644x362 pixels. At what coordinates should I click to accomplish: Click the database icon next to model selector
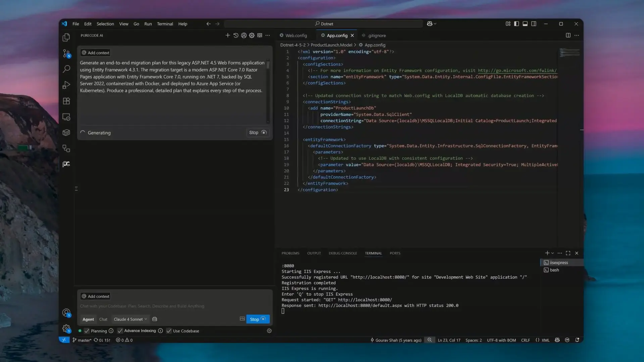click(155, 319)
